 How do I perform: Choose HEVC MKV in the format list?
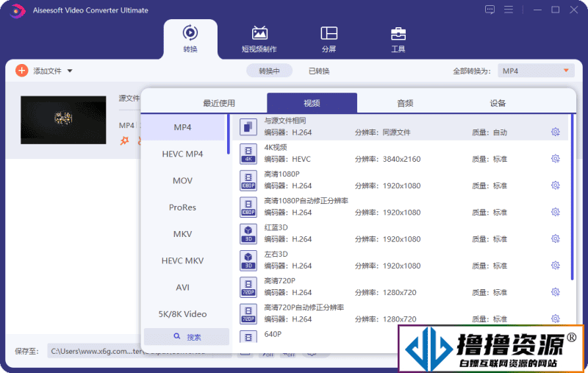tap(182, 260)
